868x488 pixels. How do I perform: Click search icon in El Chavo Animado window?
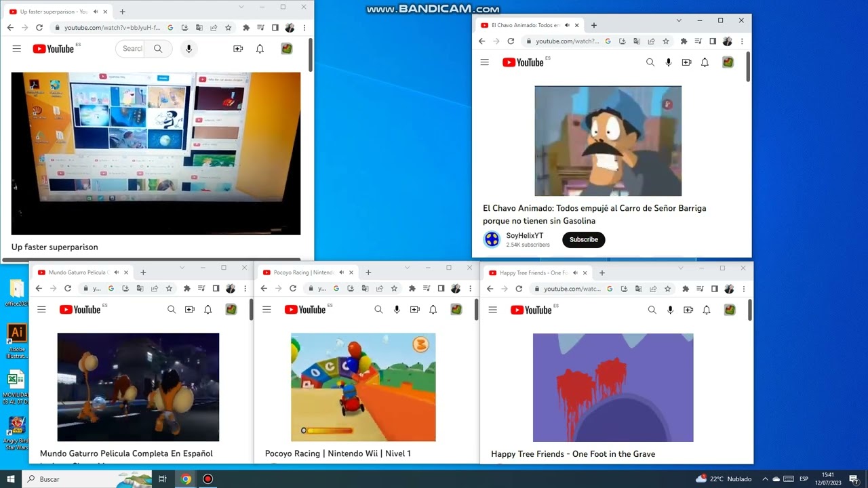pos(650,62)
